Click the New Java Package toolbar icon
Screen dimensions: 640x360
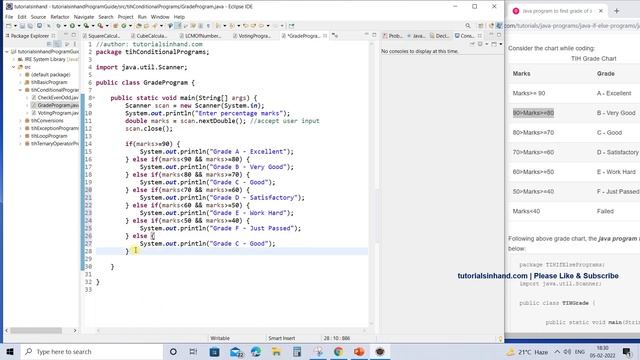point(116,26)
